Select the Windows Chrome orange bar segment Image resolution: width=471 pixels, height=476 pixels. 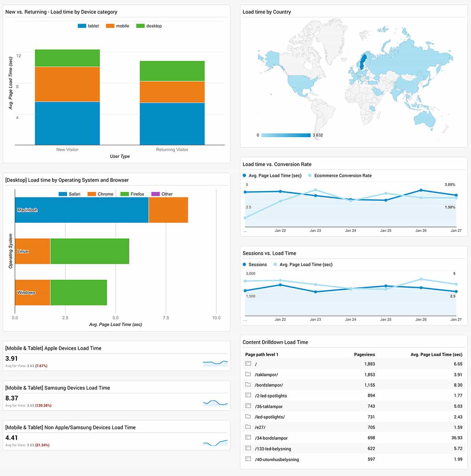point(33,293)
